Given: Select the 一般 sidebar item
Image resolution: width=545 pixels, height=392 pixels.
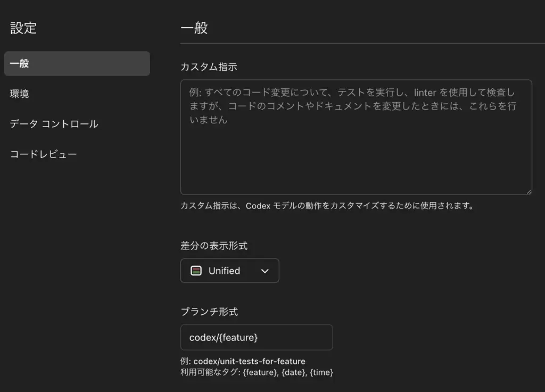Looking at the screenshot, I should tap(77, 64).
